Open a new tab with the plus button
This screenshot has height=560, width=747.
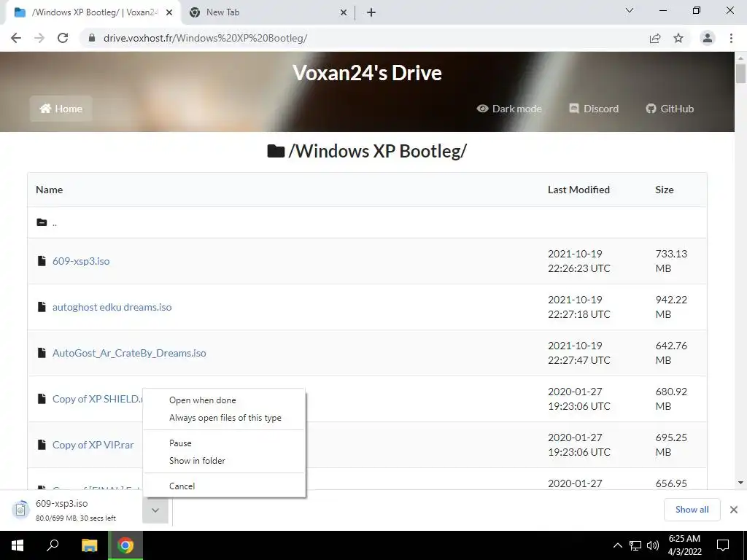(x=371, y=12)
